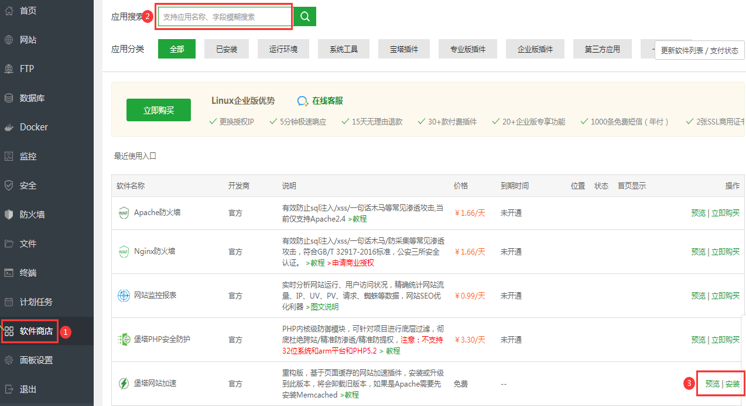Viewport: 746px width, 406px height.
Task: Open the 在线客服 link
Action: (x=327, y=101)
